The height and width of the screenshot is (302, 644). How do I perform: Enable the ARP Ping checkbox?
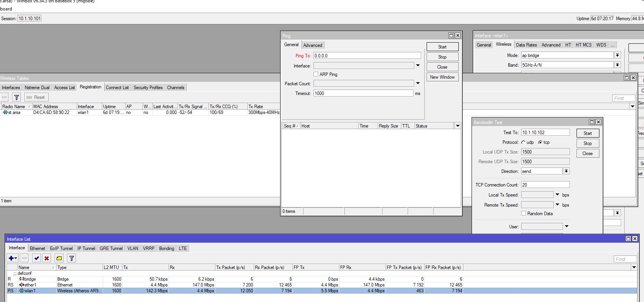(x=316, y=74)
